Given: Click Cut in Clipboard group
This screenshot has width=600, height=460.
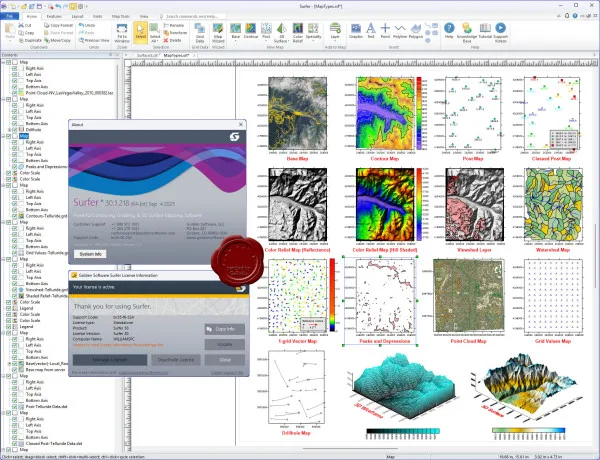Looking at the screenshot, I should coord(25,25).
